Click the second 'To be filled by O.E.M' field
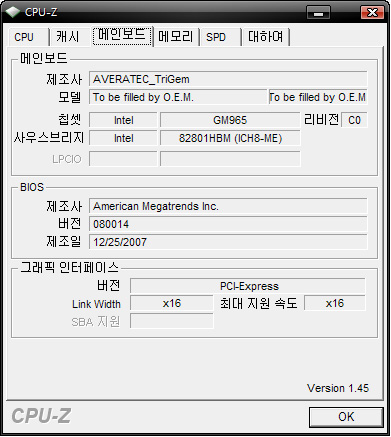This screenshot has height=437, width=391. (x=318, y=97)
